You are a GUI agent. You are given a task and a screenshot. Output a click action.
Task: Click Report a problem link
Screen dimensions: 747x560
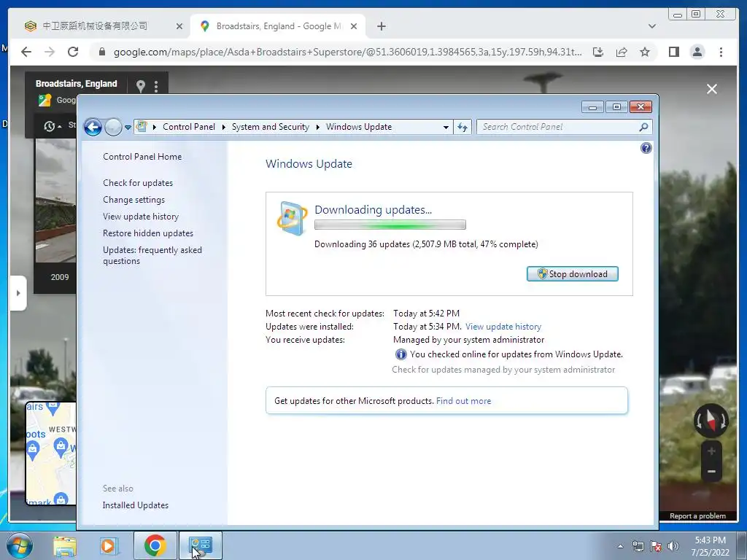point(697,516)
